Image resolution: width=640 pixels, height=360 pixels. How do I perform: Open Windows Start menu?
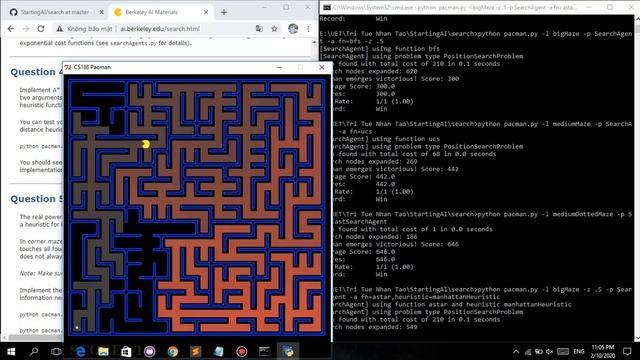click(11, 351)
